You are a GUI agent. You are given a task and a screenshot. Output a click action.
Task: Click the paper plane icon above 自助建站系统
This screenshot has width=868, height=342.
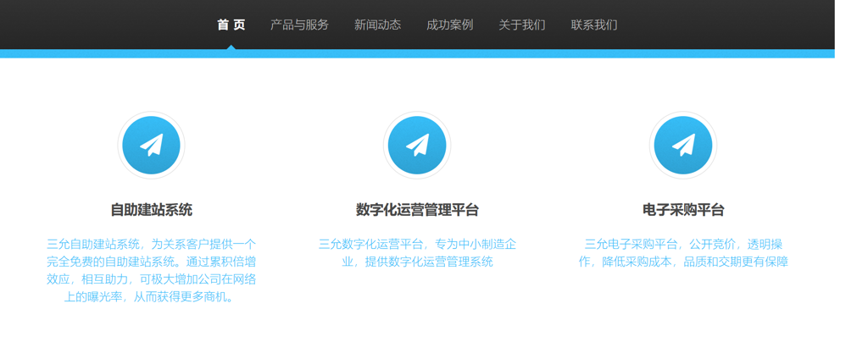[151, 146]
